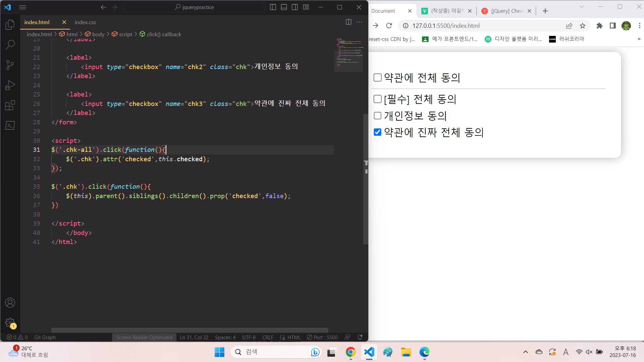
Task: Open the 메가 프론트엔드 bookmark
Action: (450, 39)
